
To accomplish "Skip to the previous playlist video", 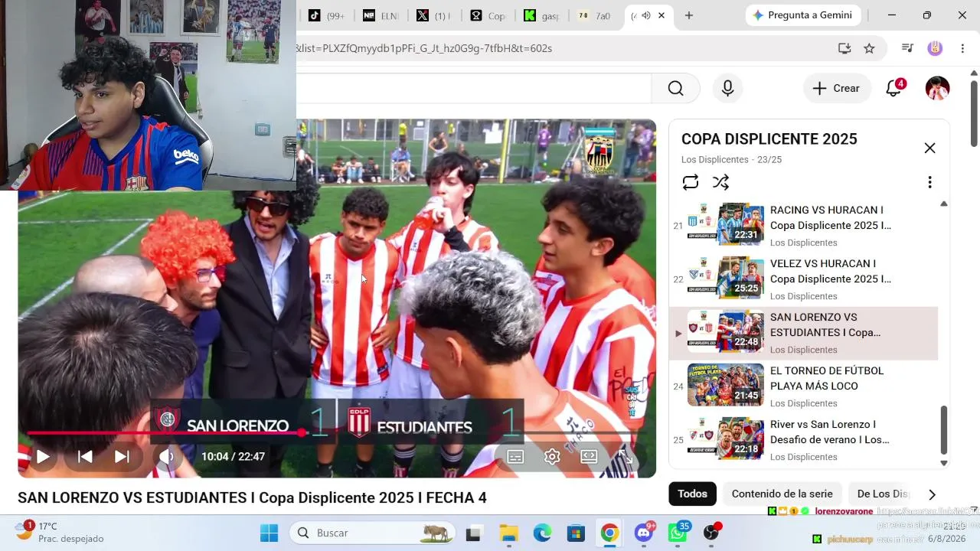I will [x=85, y=457].
